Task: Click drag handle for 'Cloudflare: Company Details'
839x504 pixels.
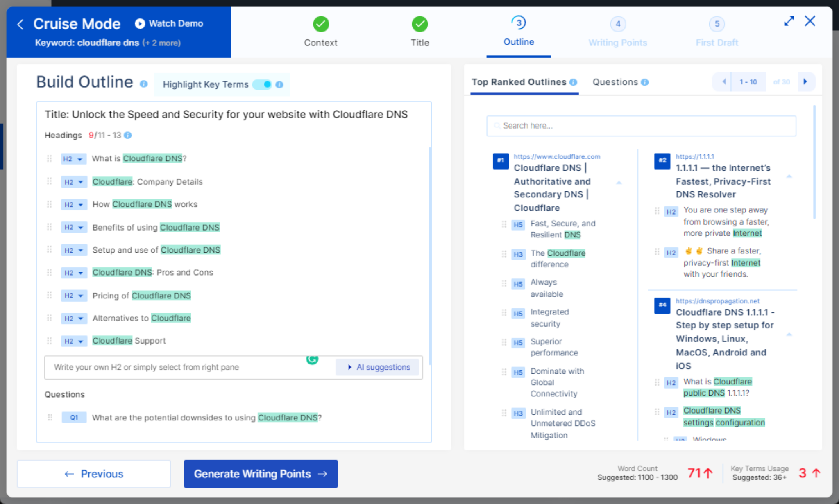Action: (49, 181)
